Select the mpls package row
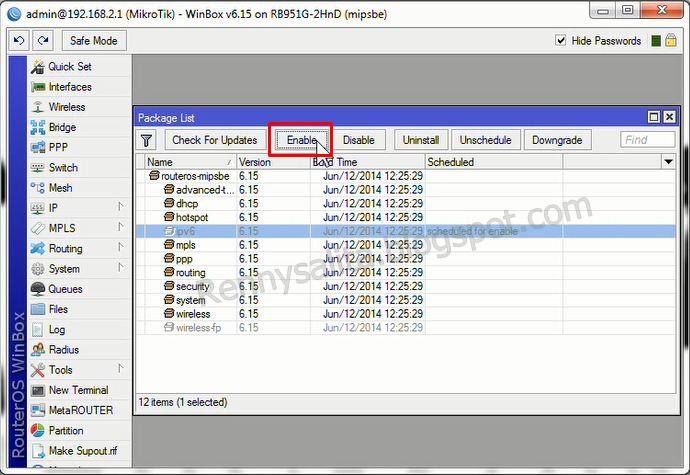The width and height of the screenshot is (690, 475). (x=405, y=245)
